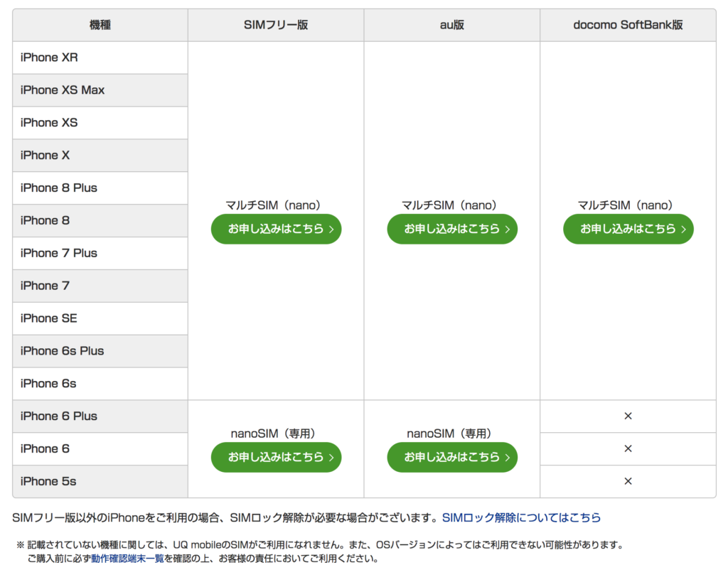Open the SIMロック解除についてはこちら link
Screen dimensions: 728x565
click(521, 517)
